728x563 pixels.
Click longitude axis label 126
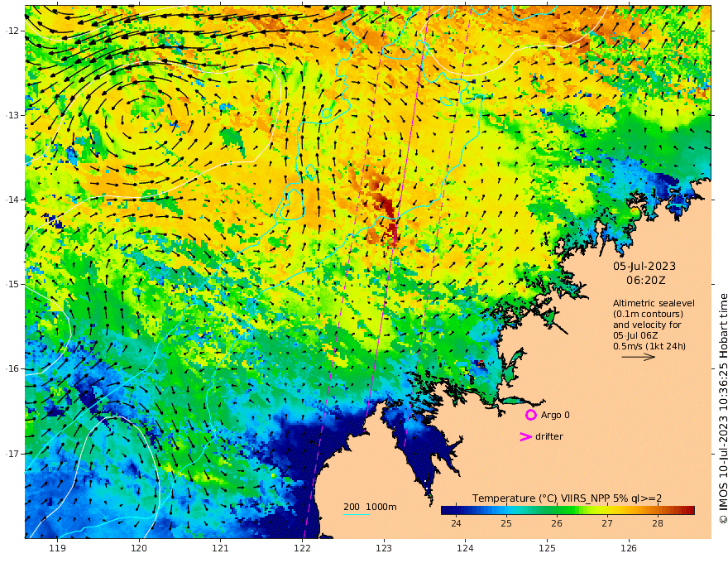click(x=629, y=548)
